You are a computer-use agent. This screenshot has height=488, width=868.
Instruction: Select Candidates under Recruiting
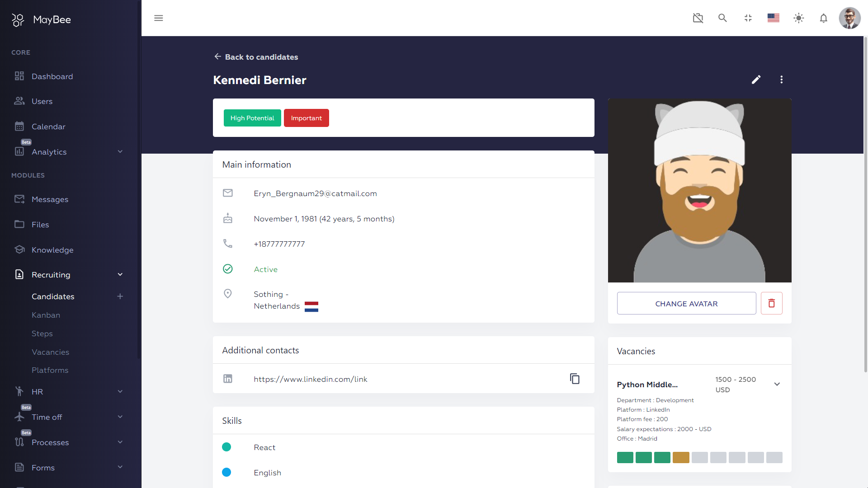(53, 296)
